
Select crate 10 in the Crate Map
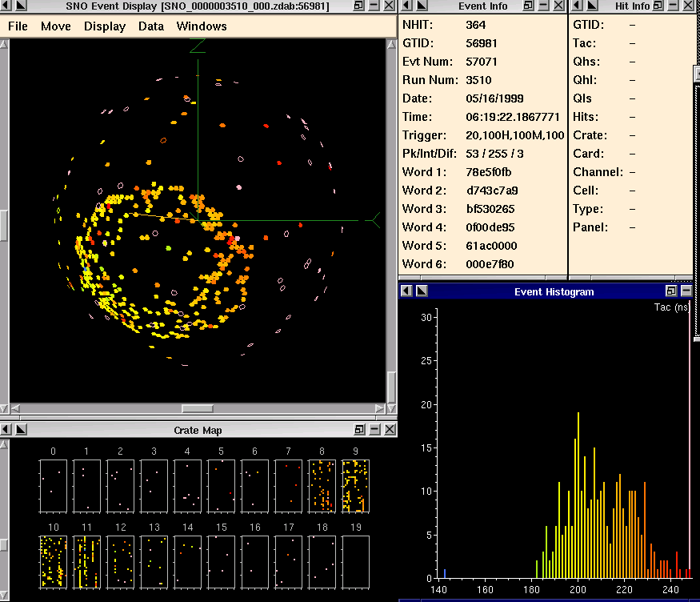[54, 561]
